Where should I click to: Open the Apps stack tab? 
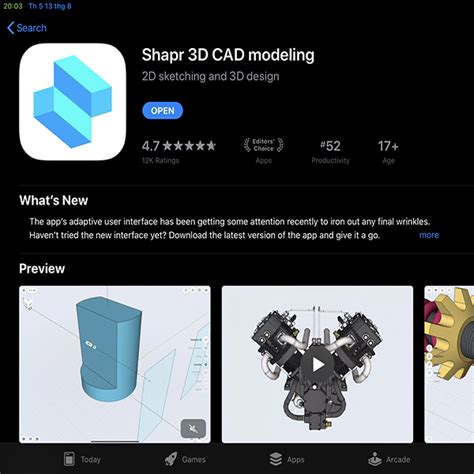coord(276,459)
